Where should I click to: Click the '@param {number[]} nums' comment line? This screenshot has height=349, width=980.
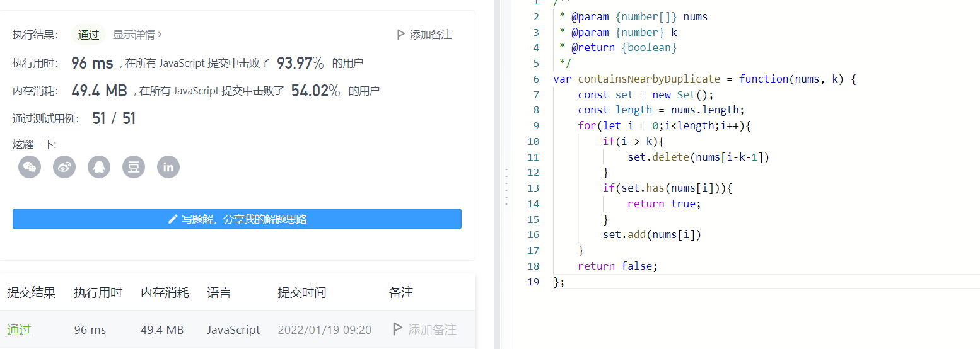(633, 17)
